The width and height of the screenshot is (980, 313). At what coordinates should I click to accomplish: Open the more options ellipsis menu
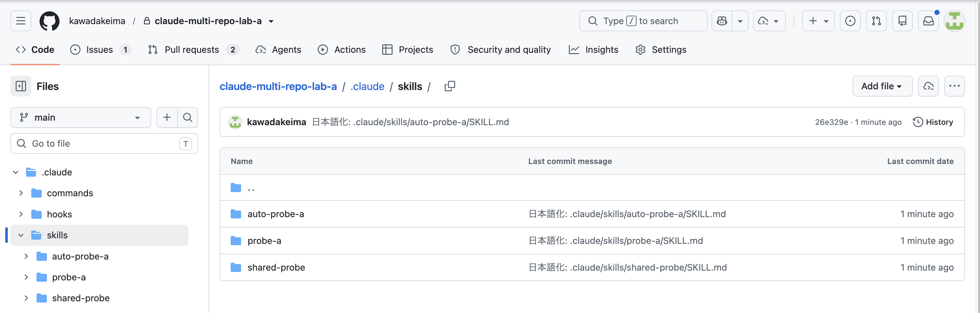pos(954,86)
